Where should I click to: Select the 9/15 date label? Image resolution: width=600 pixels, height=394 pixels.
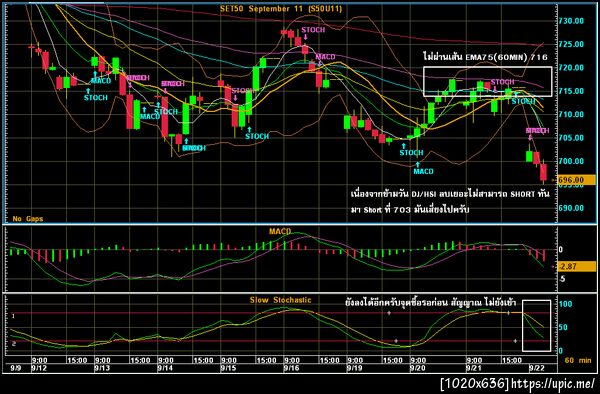pyautogui.click(x=228, y=368)
